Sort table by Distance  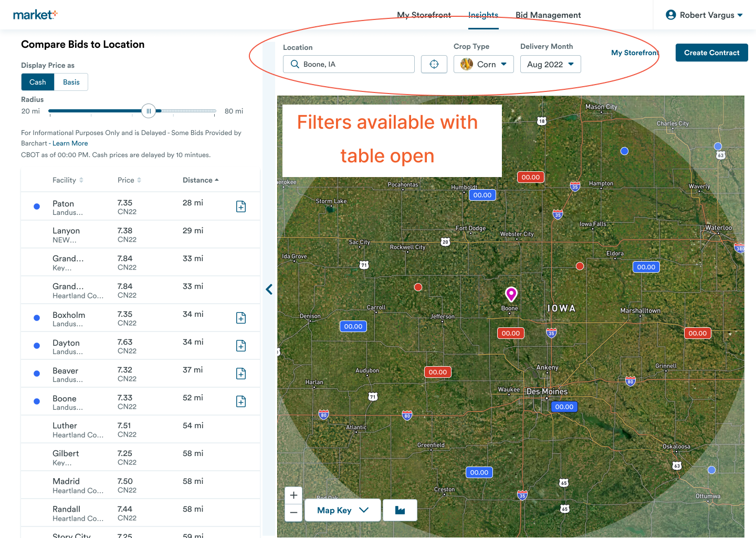click(201, 180)
